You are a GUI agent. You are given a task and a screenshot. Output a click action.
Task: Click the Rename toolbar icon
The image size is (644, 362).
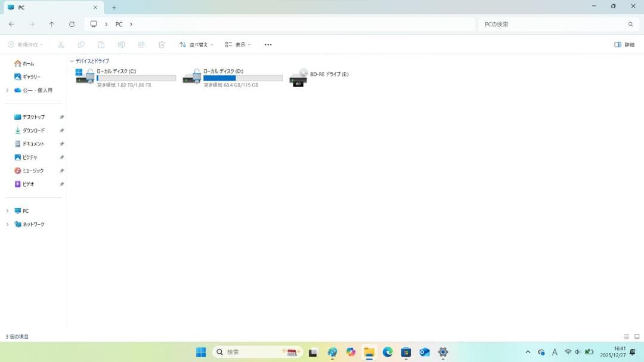[x=121, y=44]
